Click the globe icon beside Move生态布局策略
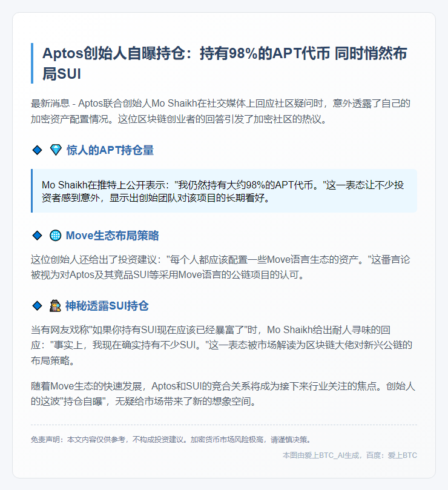448x490 pixels. click(56, 236)
